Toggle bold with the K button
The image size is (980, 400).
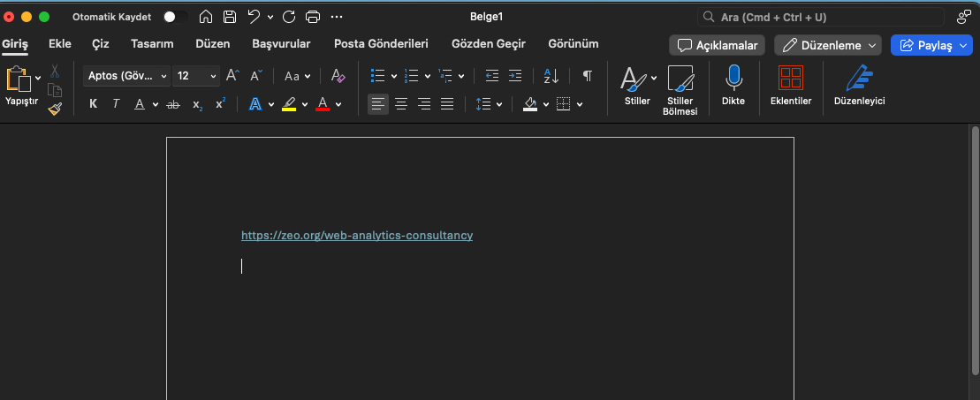[93, 104]
